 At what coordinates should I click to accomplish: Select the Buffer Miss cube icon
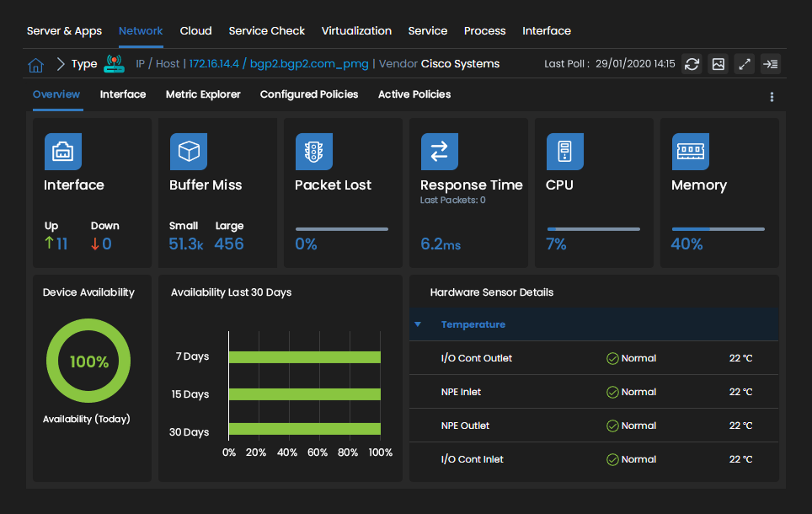coord(189,152)
